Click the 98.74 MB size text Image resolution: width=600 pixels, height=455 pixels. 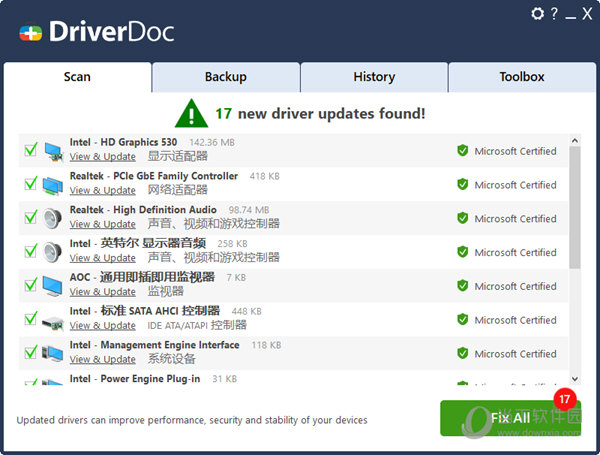pos(249,210)
